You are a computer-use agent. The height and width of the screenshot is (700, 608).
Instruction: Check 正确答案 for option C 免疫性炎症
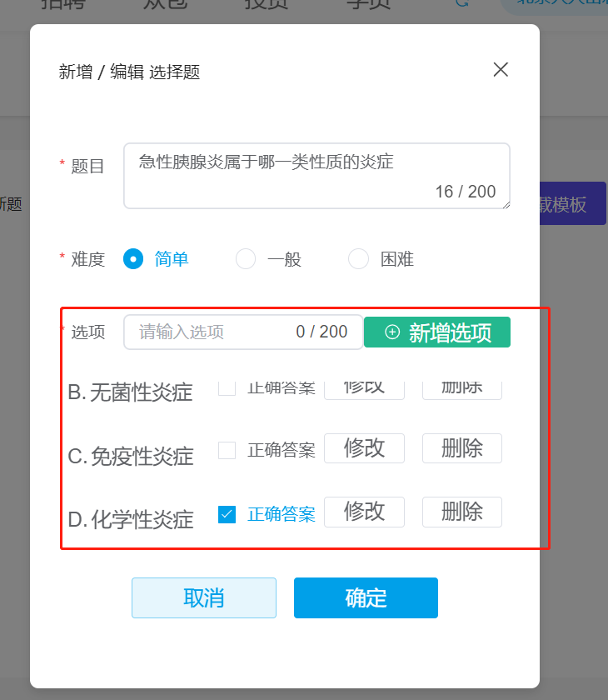pos(227,450)
